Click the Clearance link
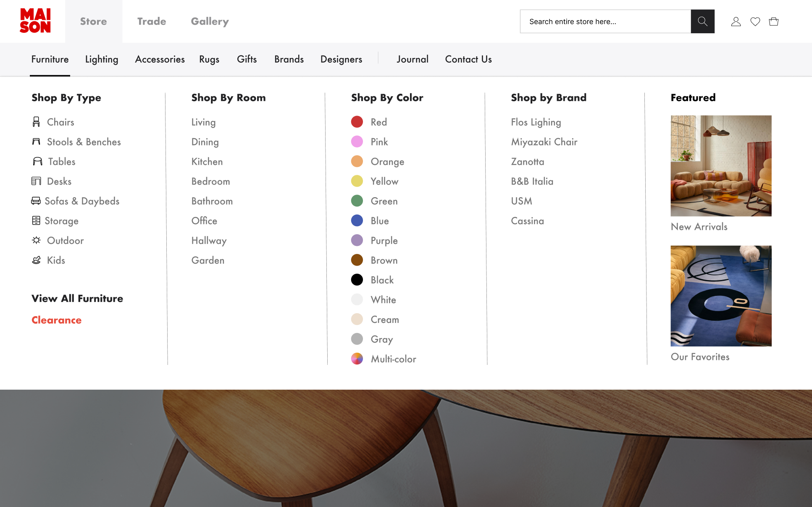 click(x=57, y=320)
